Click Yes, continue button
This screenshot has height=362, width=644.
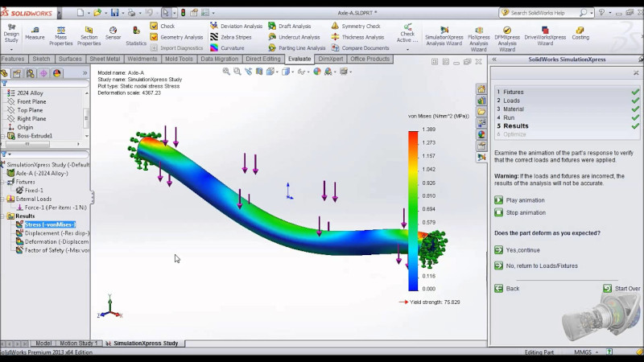tap(522, 250)
